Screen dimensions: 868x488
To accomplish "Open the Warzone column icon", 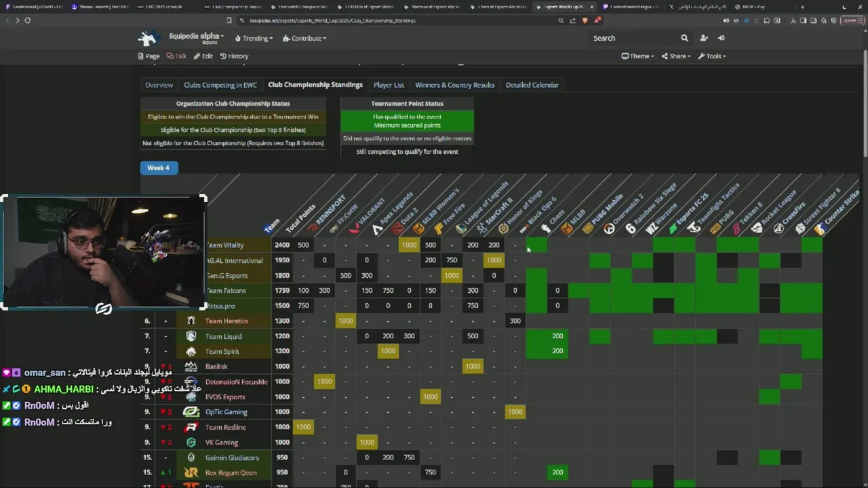I will coord(652,228).
